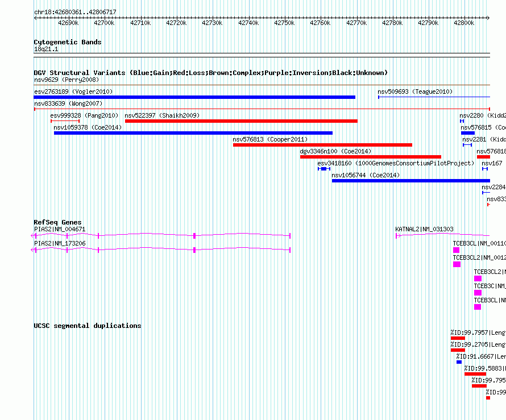Click variant label nsv833639 (Wong2007)
The height and width of the screenshot is (420, 506).
(x=68, y=103)
